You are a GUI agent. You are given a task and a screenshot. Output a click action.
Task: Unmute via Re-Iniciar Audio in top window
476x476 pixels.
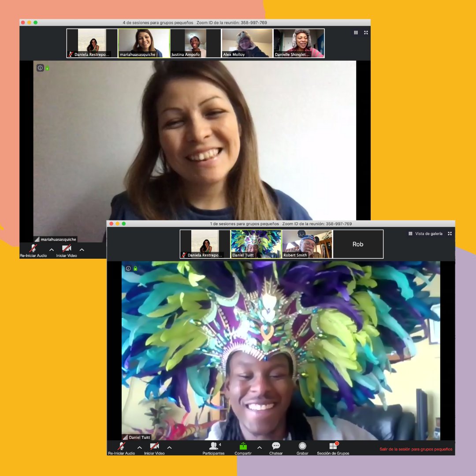pos(33,251)
